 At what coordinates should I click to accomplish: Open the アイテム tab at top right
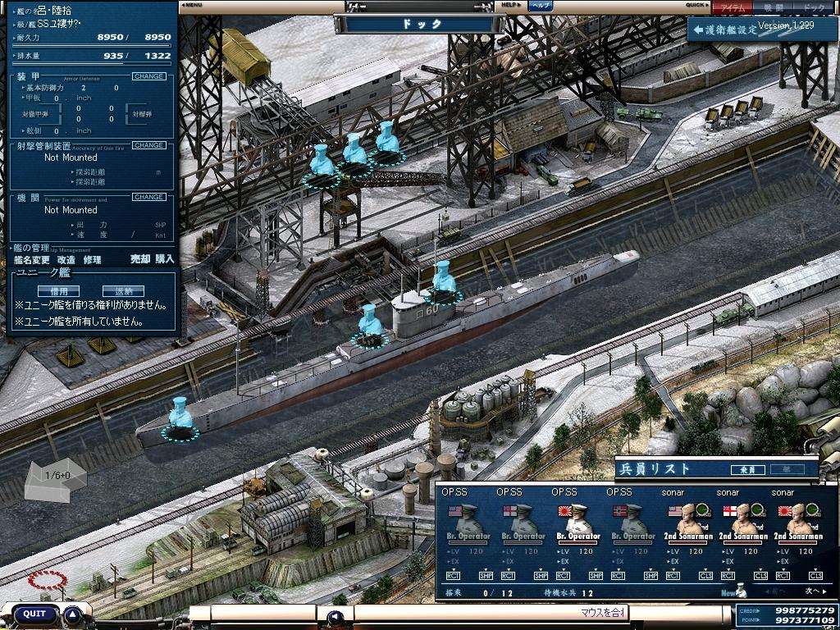coord(732,7)
